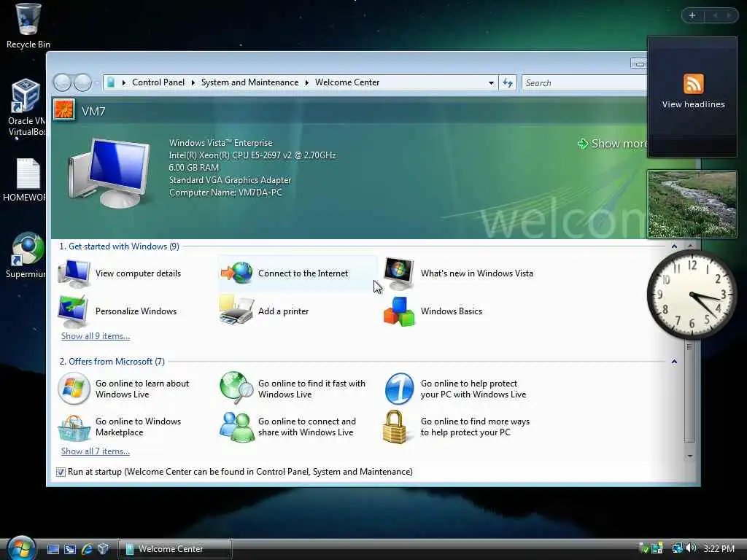
Task: Click the padlock protect your PC icon
Action: tap(395, 427)
